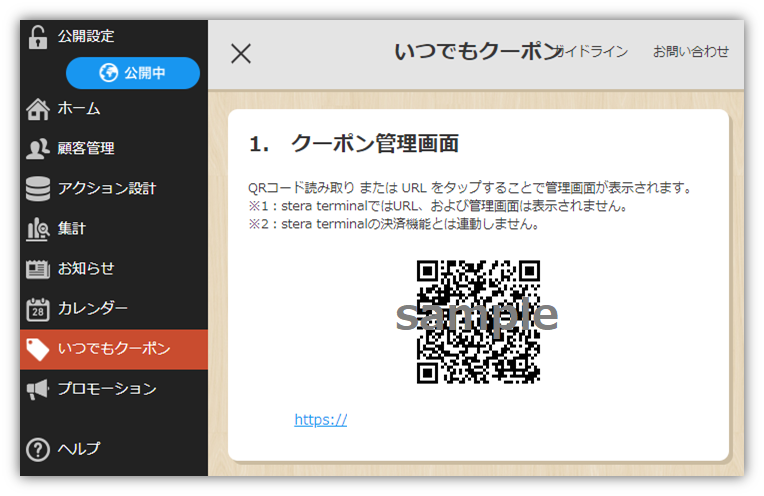The height and width of the screenshot is (496, 764).
Task: Click the padlock icon next to 公開設定
Action: click(x=38, y=37)
